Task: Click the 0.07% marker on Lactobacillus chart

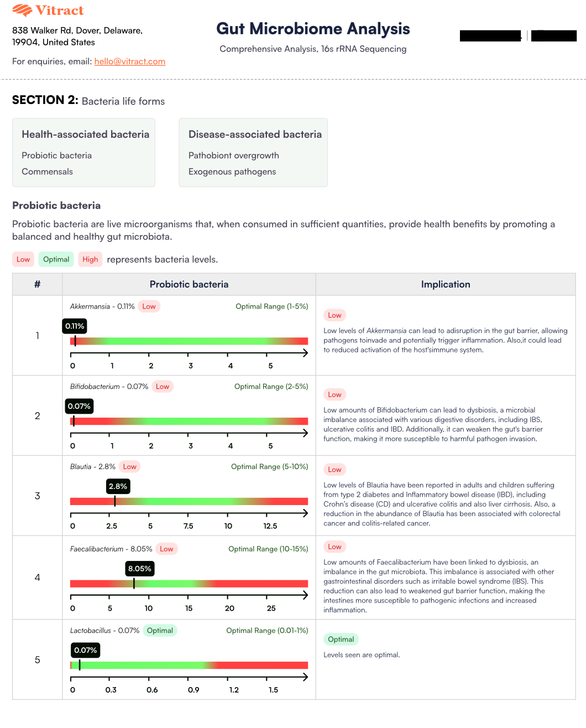Action: [86, 651]
